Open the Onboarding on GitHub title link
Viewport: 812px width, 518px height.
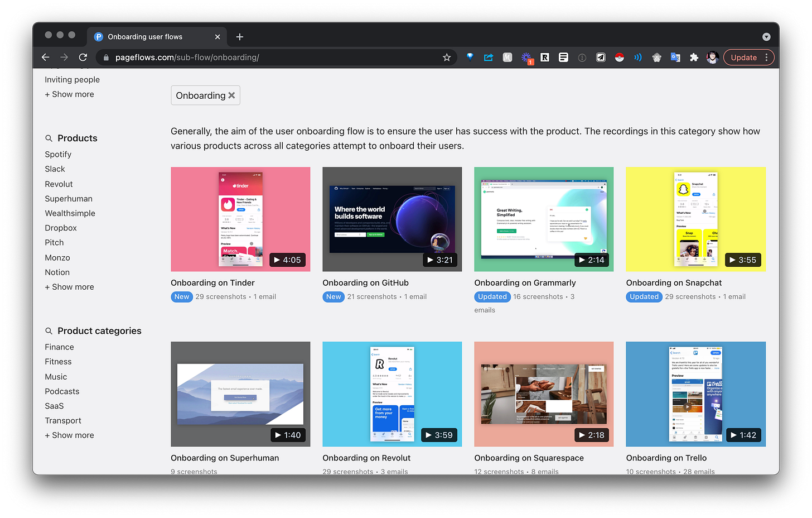pos(365,283)
